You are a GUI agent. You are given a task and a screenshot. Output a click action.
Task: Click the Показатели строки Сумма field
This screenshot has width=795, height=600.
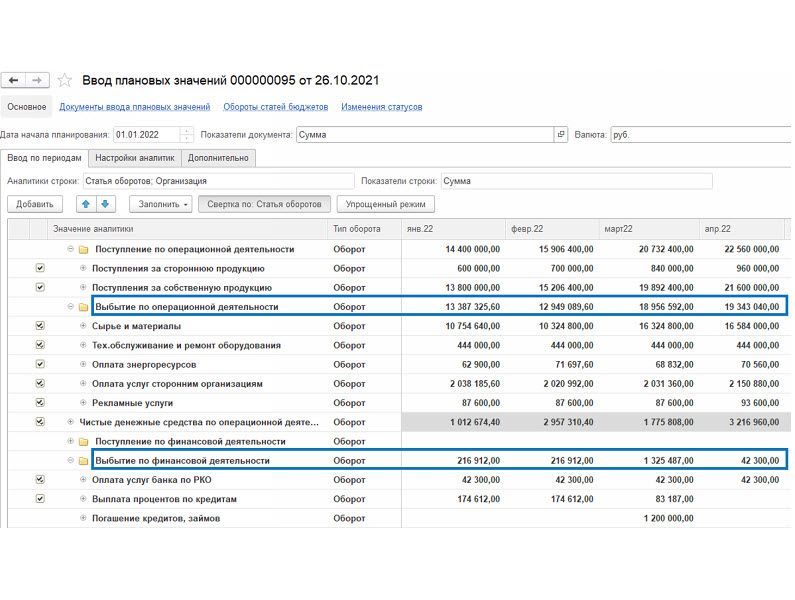(x=576, y=181)
